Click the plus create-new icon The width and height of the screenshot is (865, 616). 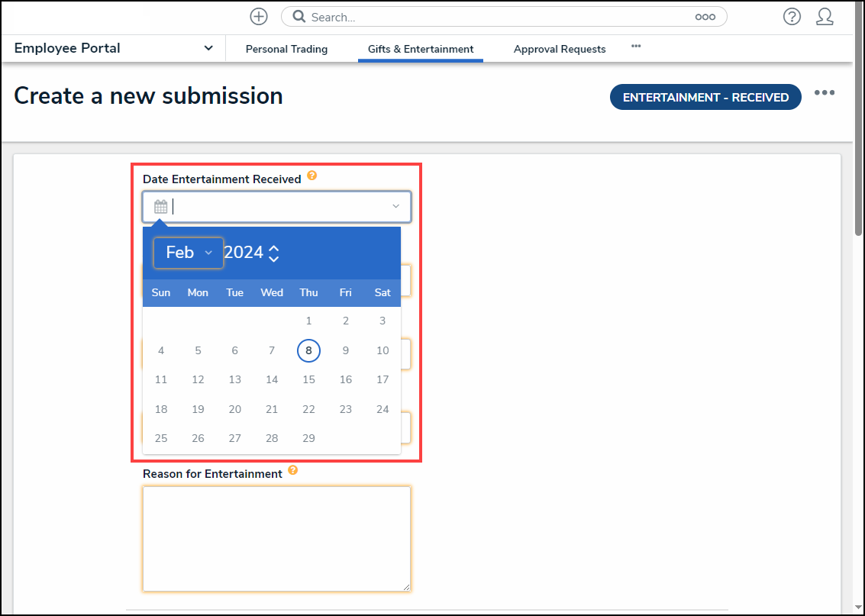259,16
